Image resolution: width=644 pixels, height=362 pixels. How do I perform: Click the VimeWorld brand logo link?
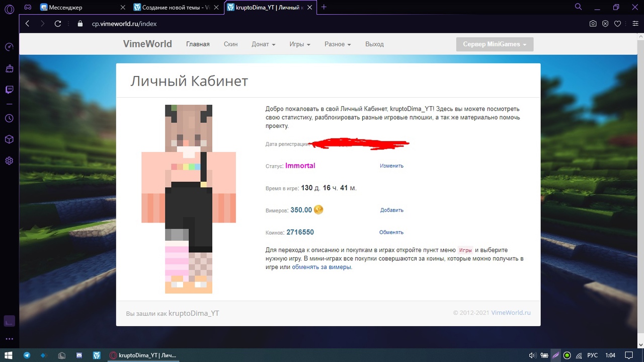(x=147, y=44)
